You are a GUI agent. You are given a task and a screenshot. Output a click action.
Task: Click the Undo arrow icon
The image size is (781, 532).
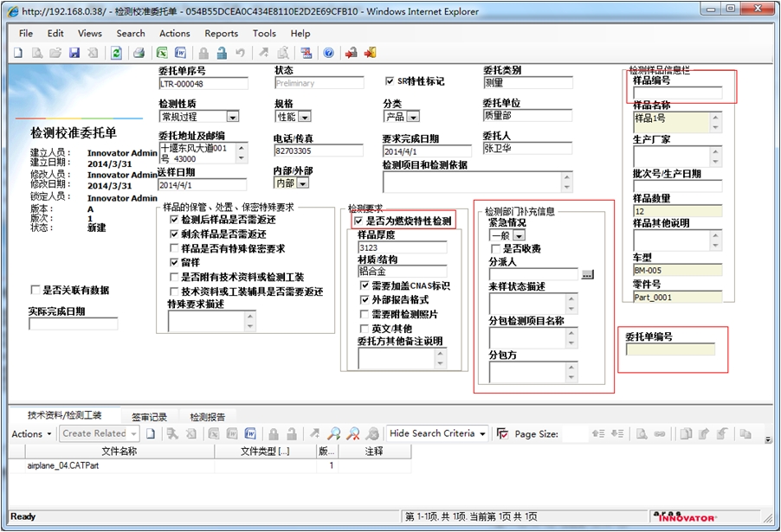click(x=240, y=53)
